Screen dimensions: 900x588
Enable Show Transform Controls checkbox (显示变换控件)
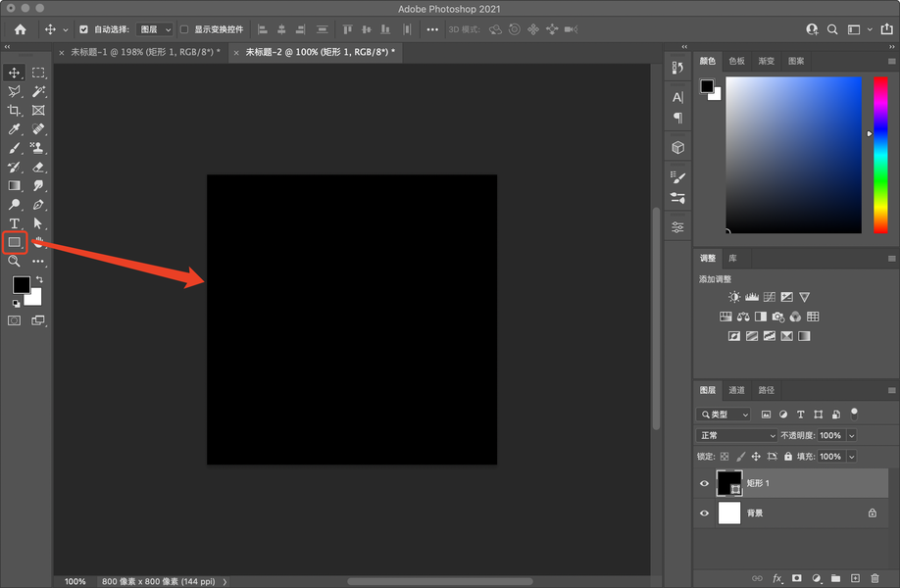184,29
